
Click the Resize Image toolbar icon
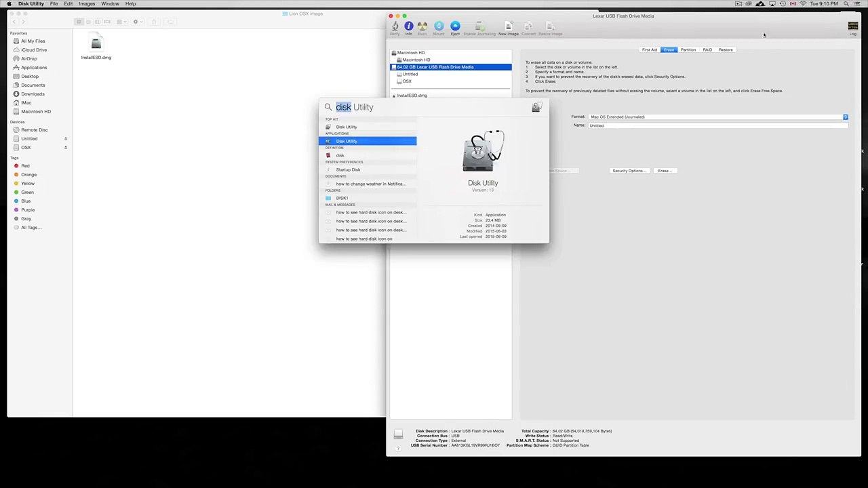550,27
